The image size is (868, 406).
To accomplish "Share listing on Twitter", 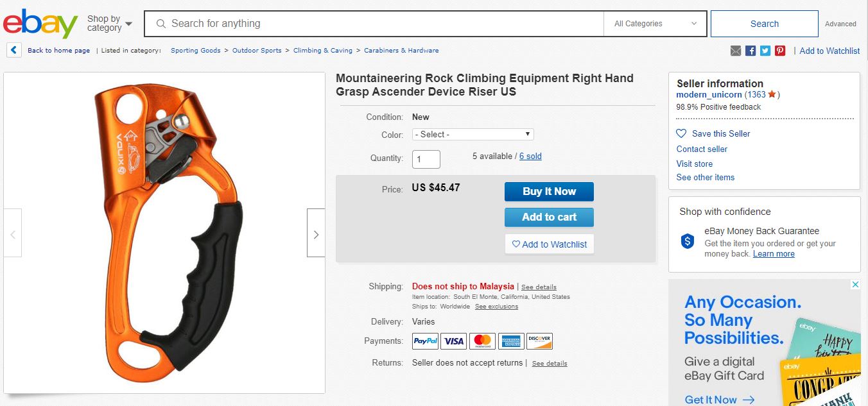I will (x=765, y=51).
